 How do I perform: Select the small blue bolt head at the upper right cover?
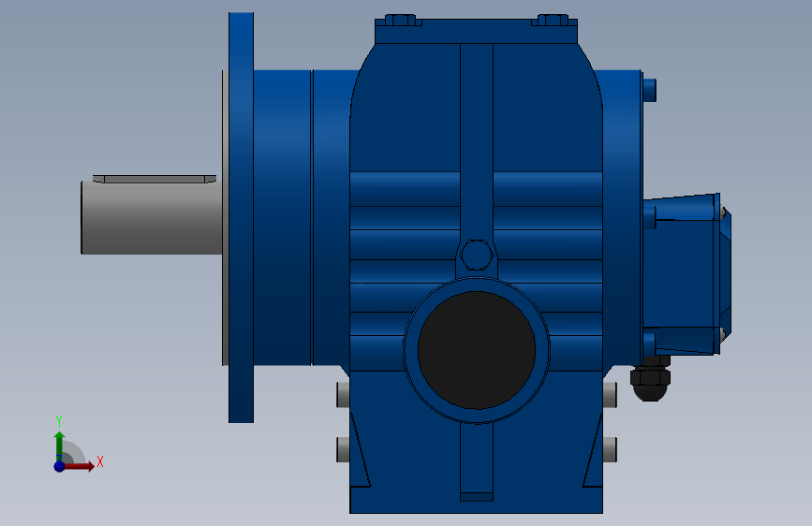click(x=649, y=90)
